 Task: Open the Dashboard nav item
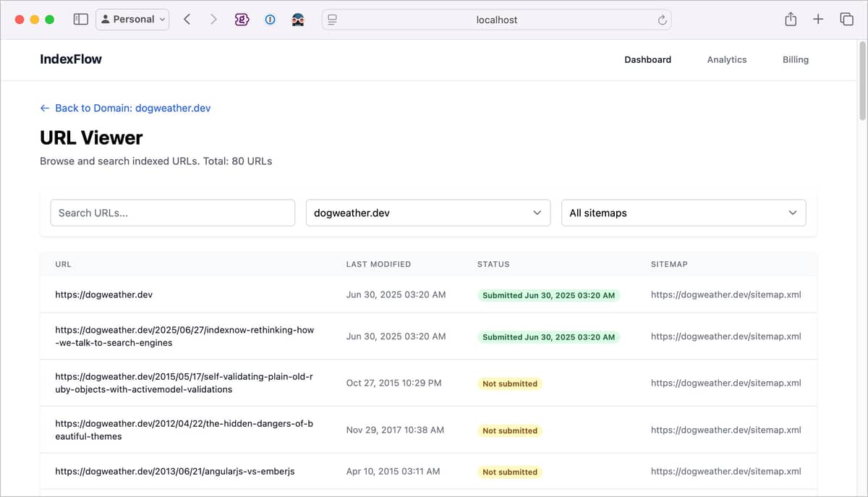(x=647, y=60)
